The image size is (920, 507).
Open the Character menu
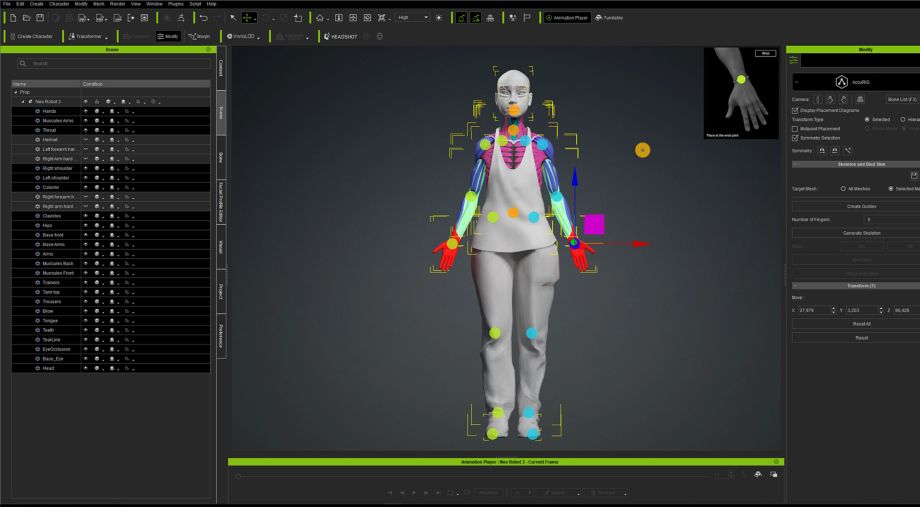[59, 4]
